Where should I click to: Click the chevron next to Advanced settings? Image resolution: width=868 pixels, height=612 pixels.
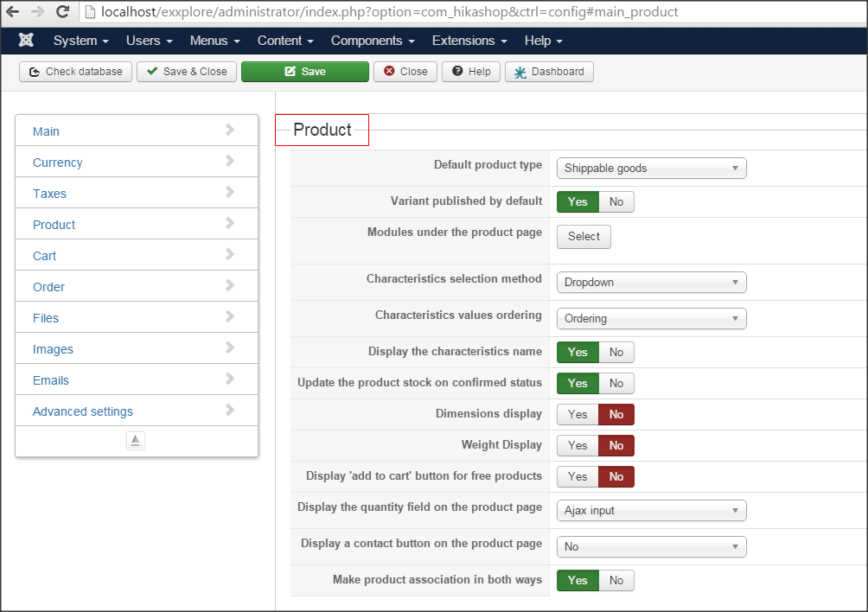pos(230,410)
